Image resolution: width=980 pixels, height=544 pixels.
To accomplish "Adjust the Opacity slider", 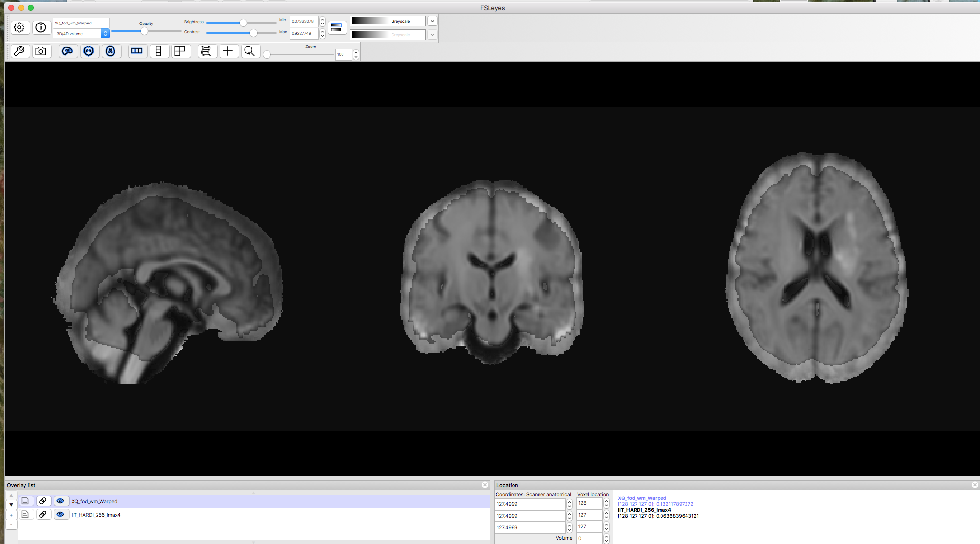I will coord(144,31).
